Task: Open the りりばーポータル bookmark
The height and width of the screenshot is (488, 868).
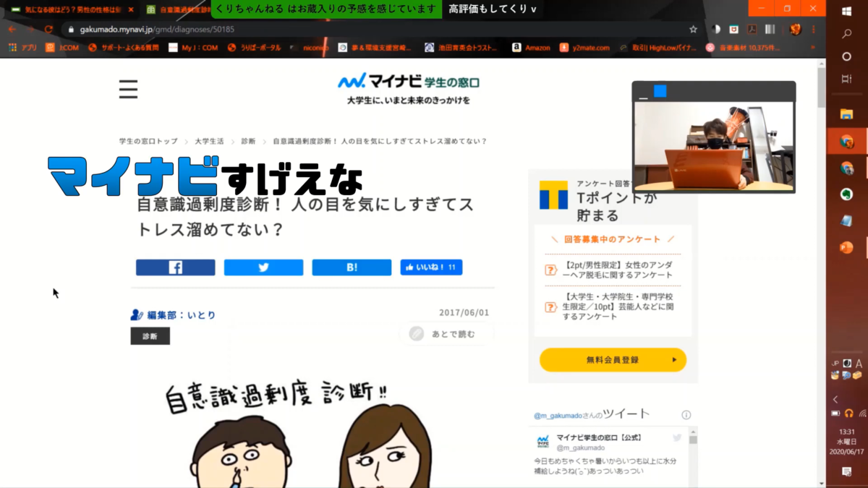Action: [255, 48]
